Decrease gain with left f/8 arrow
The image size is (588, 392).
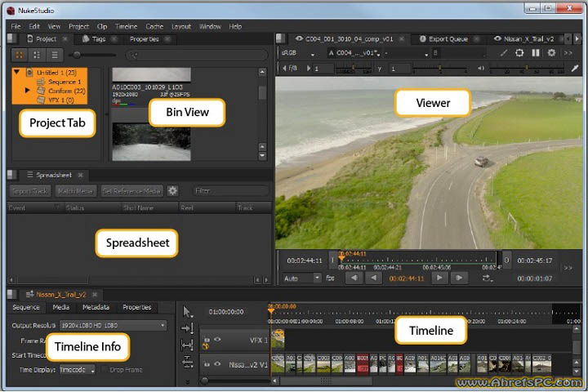tap(284, 69)
